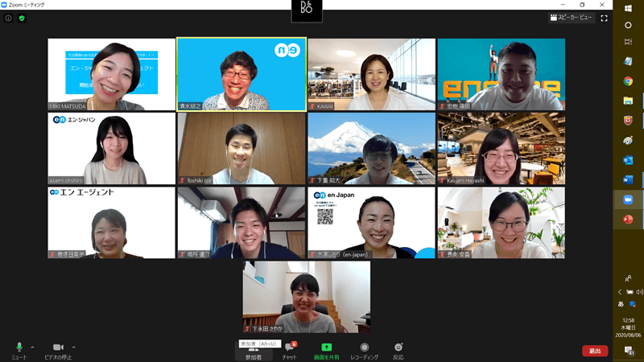This screenshot has height=362, width=644.
Task: Open reactions menu (反応)
Action: coord(398,350)
